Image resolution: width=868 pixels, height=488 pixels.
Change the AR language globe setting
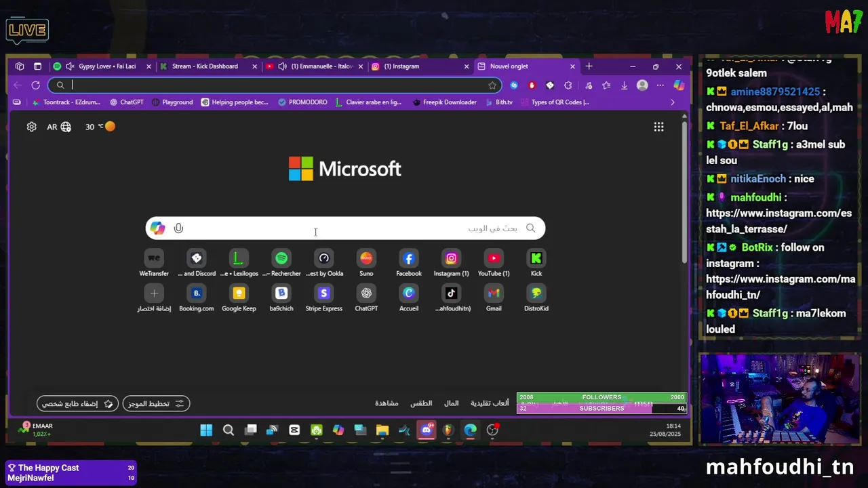59,127
